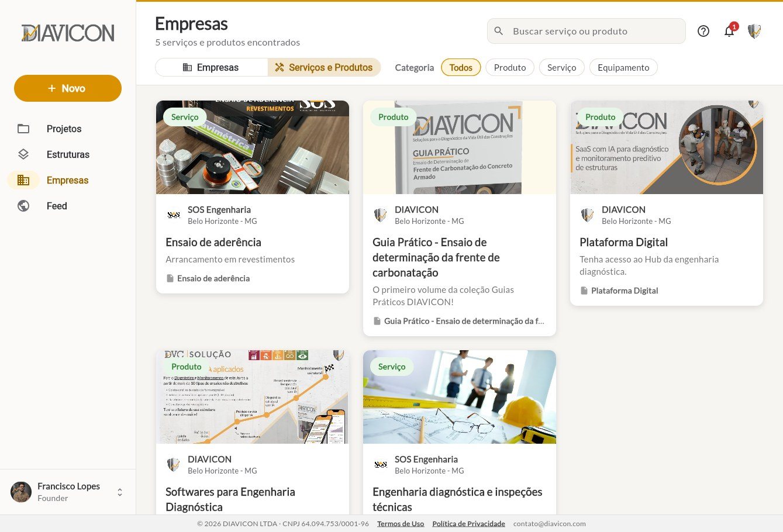Click document icon beside Plataforma Digital file
This screenshot has height=532, width=783.
tap(584, 291)
